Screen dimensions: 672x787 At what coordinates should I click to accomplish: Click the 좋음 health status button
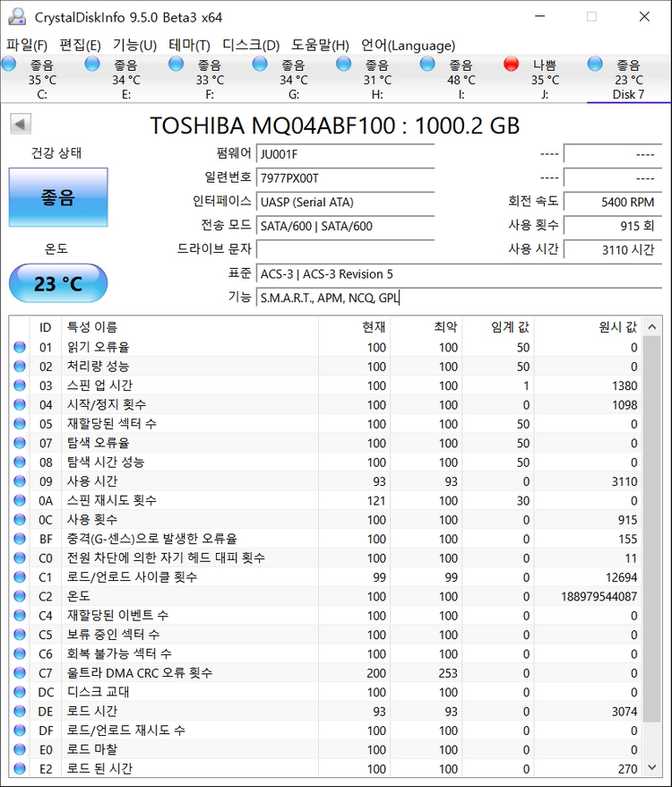tap(58, 197)
